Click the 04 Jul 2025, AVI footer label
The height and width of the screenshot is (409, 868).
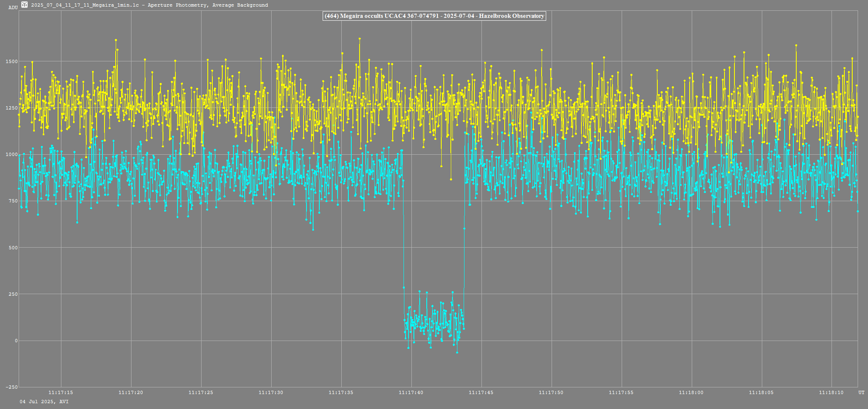coord(44,402)
